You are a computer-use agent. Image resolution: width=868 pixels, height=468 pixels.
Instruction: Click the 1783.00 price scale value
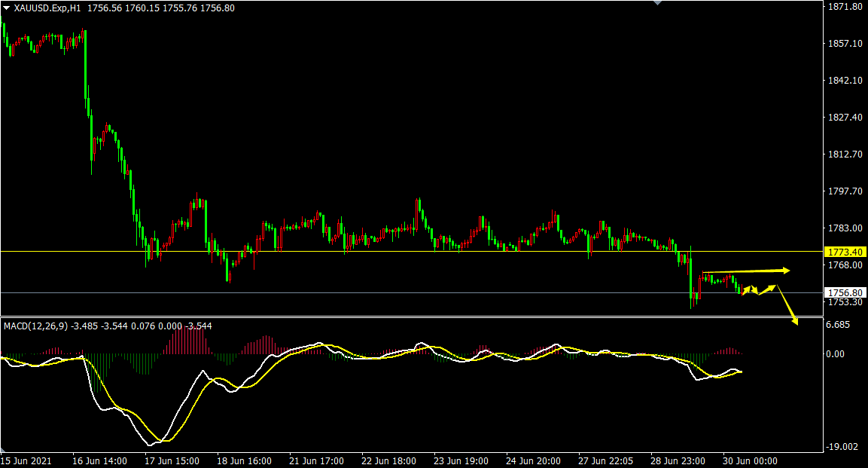pos(845,228)
